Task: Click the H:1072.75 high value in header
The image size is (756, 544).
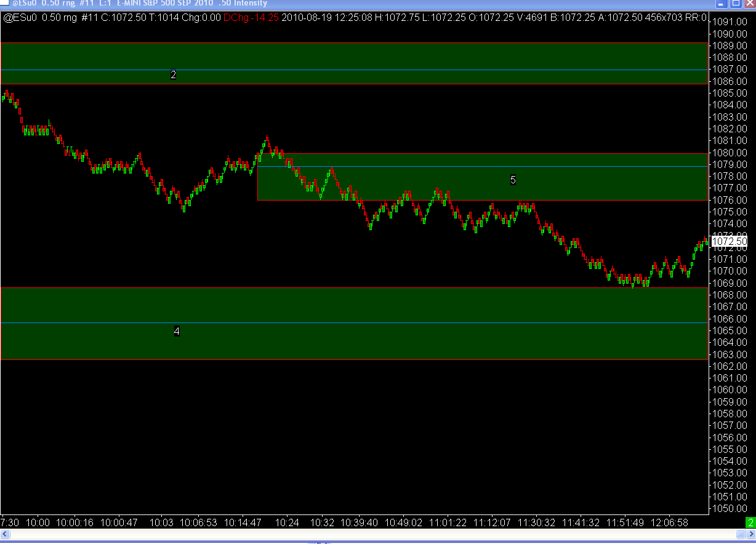Action: (x=397, y=18)
